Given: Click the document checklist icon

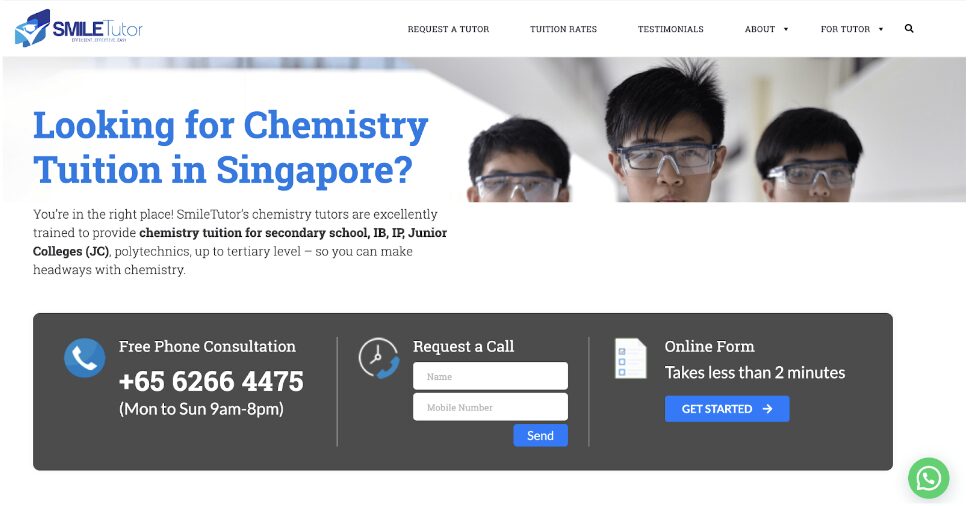Looking at the screenshot, I should (x=630, y=358).
